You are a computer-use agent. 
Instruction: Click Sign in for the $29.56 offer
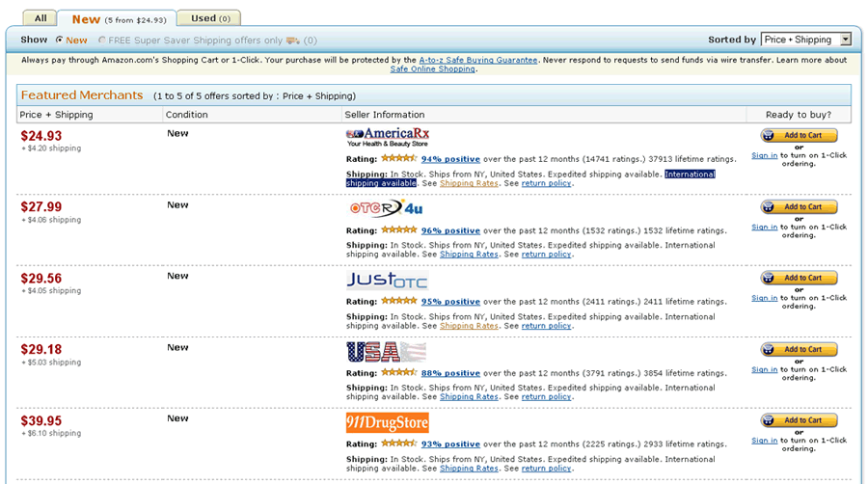765,298
